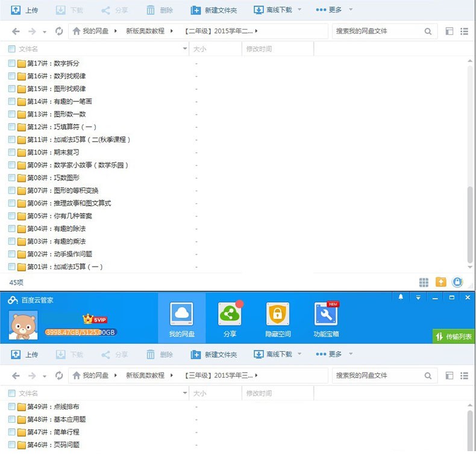Click the refresh icon in the upper window
476x465 pixels.
[x=59, y=31]
